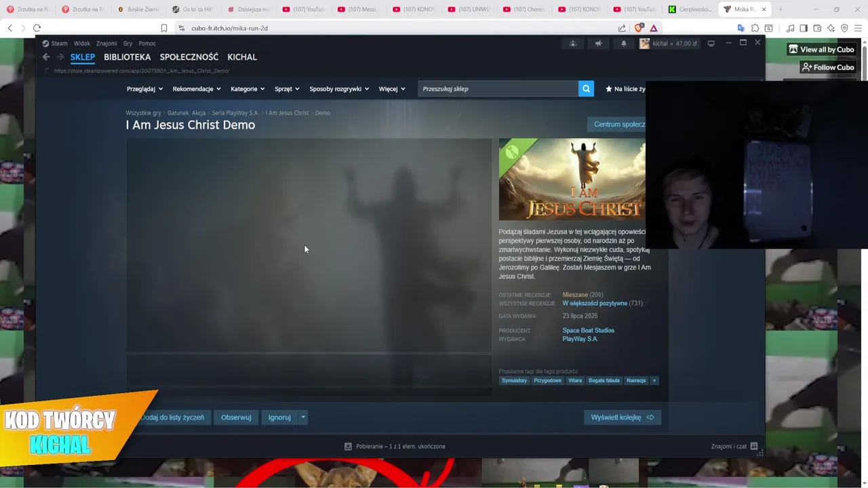868x488 pixels.
Task: Open Brave Shields lion icon
Action: [638, 28]
